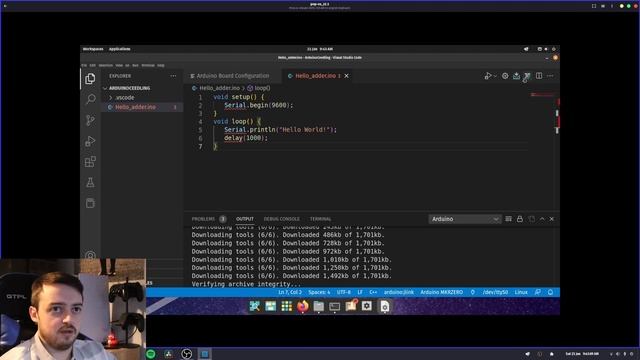Click C++ language mode in status bar

point(373,292)
